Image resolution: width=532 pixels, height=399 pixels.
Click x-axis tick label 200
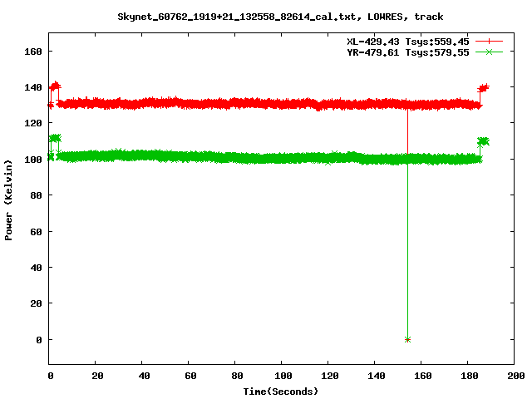click(515, 376)
